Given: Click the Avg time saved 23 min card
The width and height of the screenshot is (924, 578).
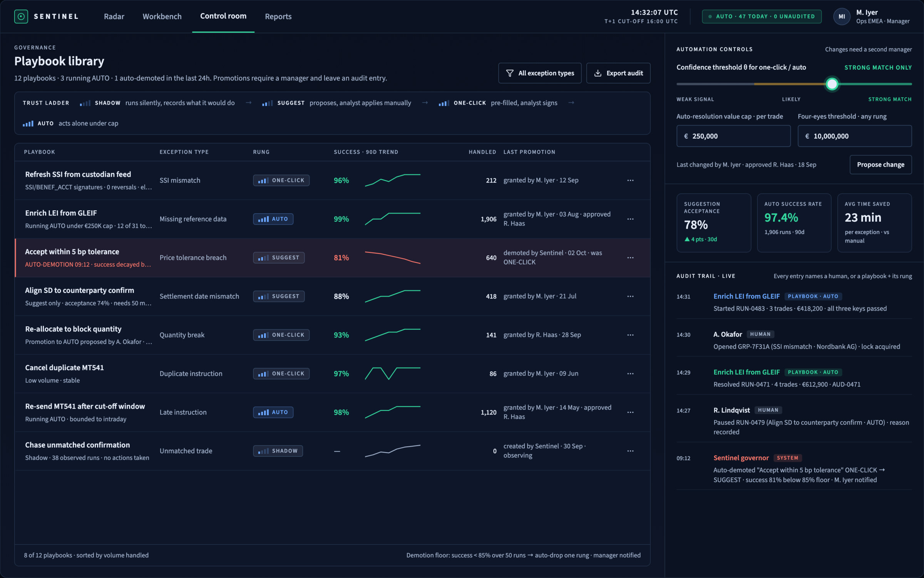Looking at the screenshot, I should click(x=874, y=223).
